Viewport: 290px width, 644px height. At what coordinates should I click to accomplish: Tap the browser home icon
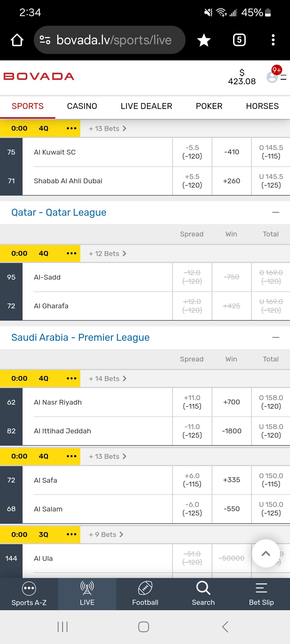tap(17, 40)
